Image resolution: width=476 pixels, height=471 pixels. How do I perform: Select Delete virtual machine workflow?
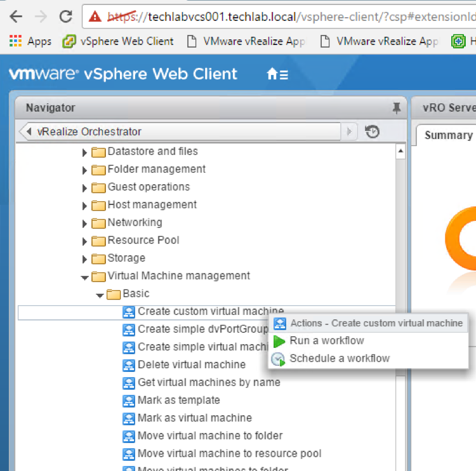tap(192, 364)
